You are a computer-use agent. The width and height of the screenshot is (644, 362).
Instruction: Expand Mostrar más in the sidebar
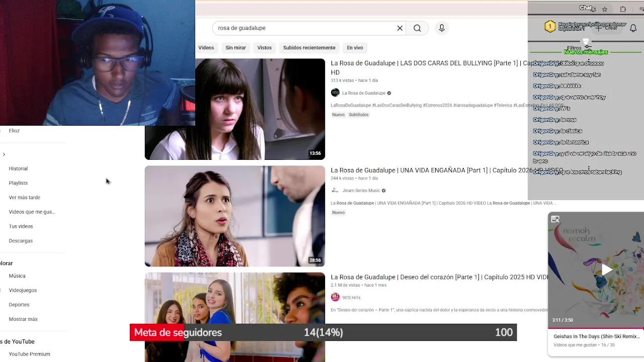pyautogui.click(x=23, y=319)
